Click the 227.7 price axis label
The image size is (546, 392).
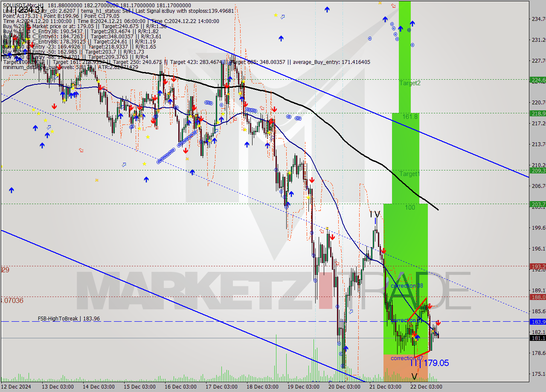(538, 61)
